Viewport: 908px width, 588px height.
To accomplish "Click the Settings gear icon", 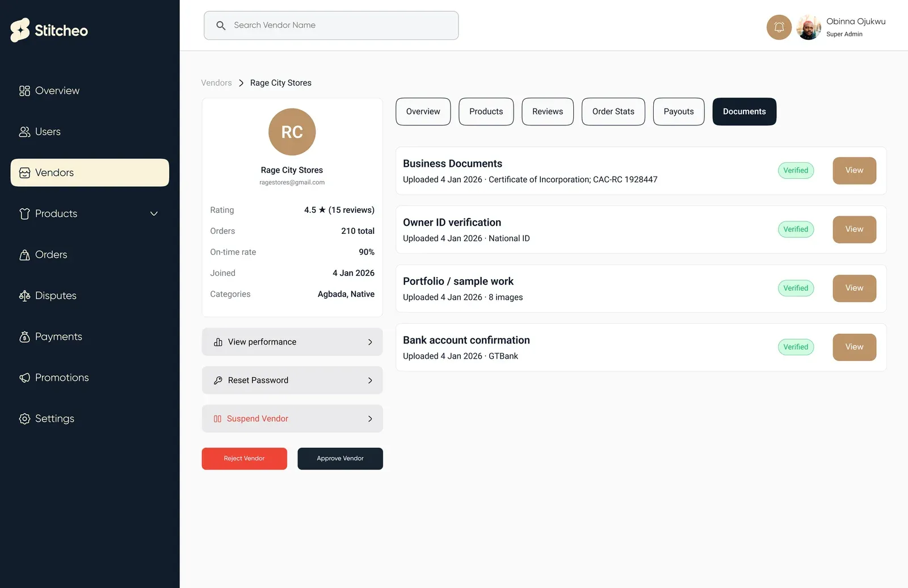I will point(24,419).
